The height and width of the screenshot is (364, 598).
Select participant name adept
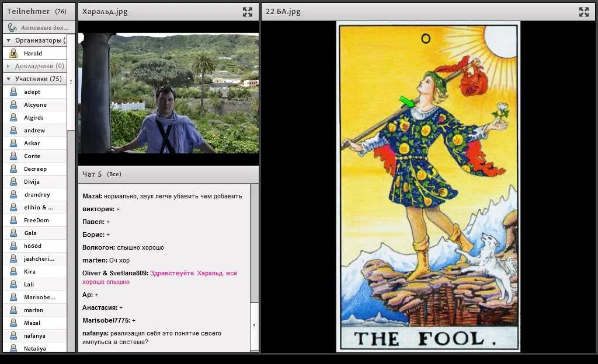[x=32, y=92]
